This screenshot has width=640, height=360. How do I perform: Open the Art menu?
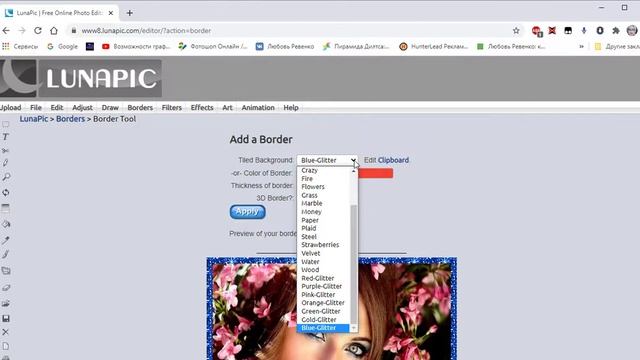pyautogui.click(x=227, y=108)
